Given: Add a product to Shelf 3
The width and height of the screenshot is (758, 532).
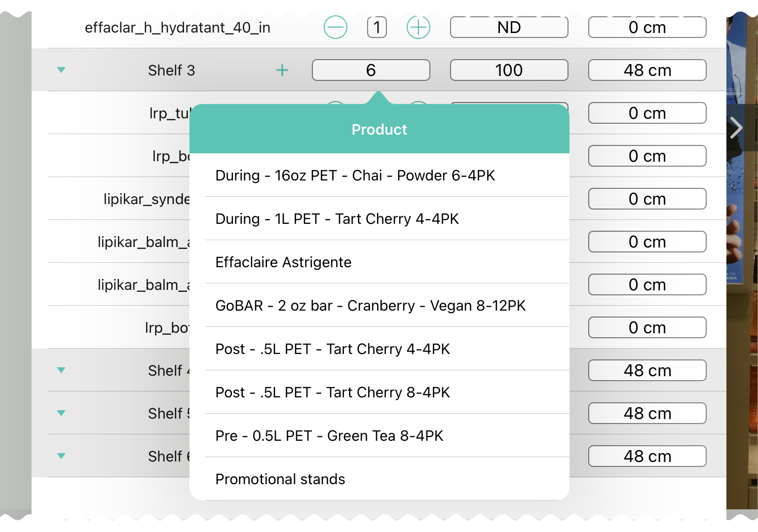Looking at the screenshot, I should [282, 71].
